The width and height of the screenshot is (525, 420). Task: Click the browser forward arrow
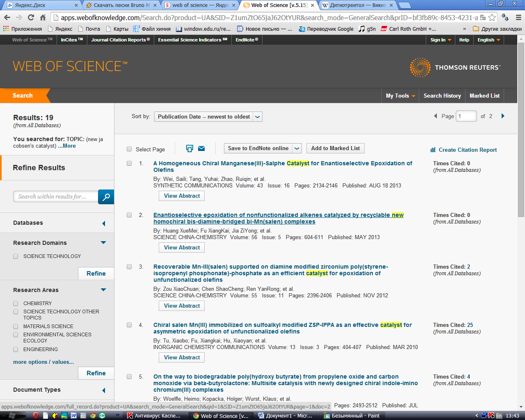(x=19, y=18)
